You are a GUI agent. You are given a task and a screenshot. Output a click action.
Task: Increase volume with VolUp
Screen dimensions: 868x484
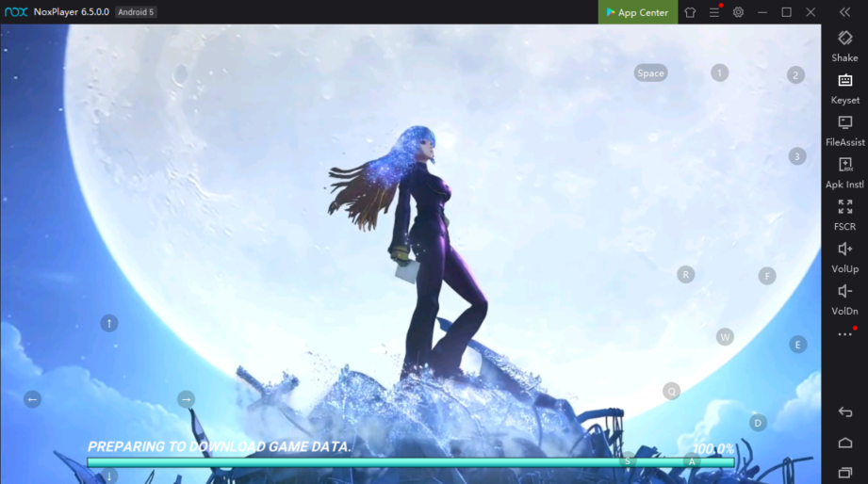click(844, 258)
